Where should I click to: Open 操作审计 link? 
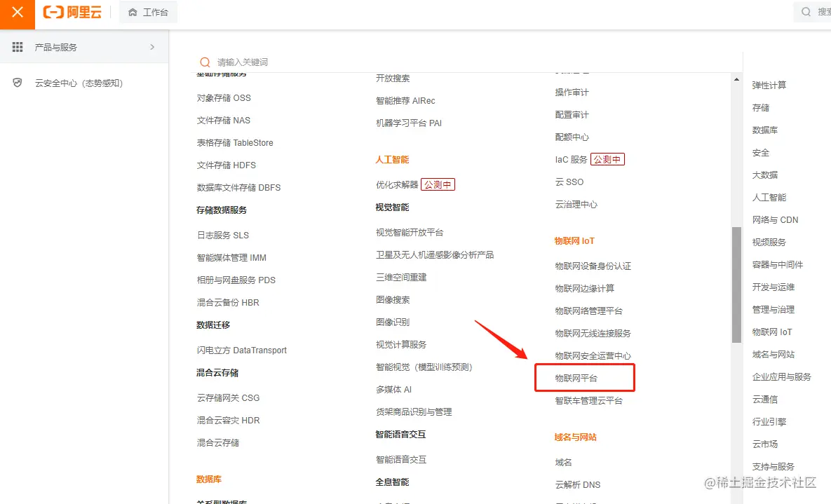click(572, 93)
